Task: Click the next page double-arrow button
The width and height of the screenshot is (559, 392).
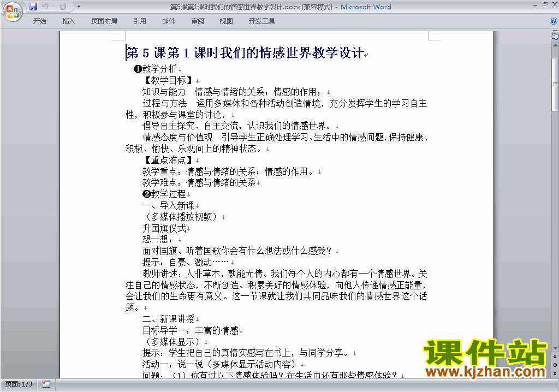Action: pyautogui.click(x=555, y=374)
